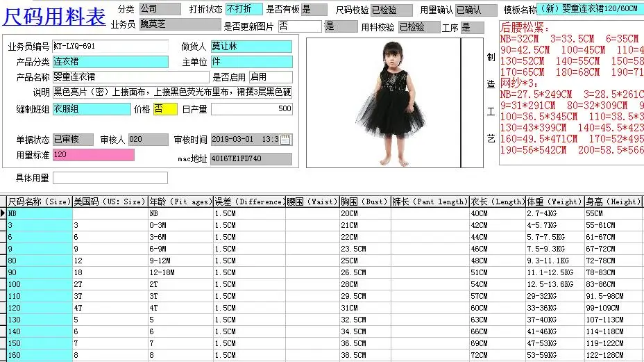
Task: Click the pink 用量标准 field 120
Action: 93,155
